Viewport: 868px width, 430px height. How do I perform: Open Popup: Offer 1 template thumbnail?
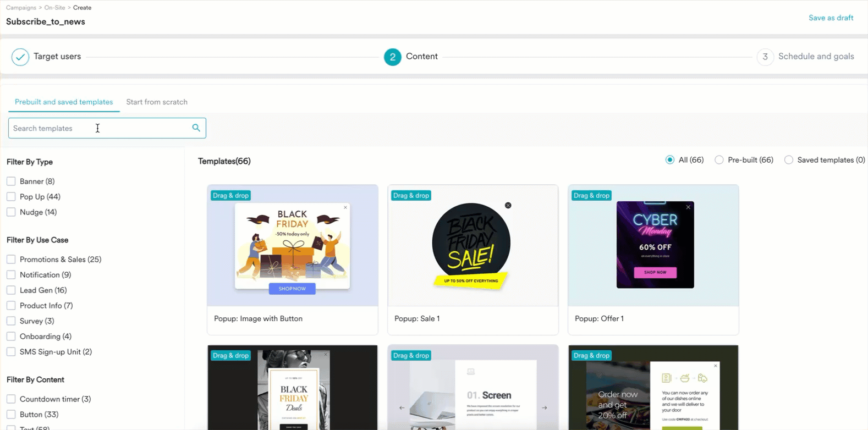(x=653, y=245)
